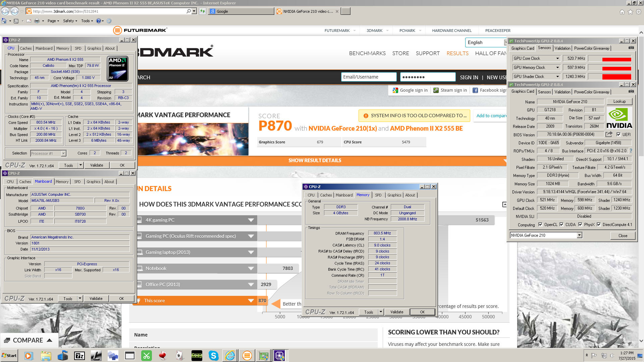Open the IE Home page icon

click(4, 21)
